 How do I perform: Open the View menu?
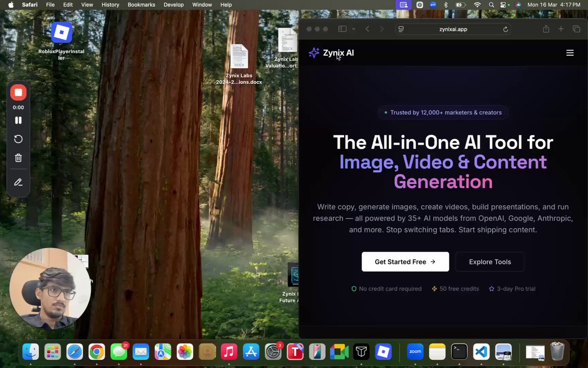click(87, 5)
